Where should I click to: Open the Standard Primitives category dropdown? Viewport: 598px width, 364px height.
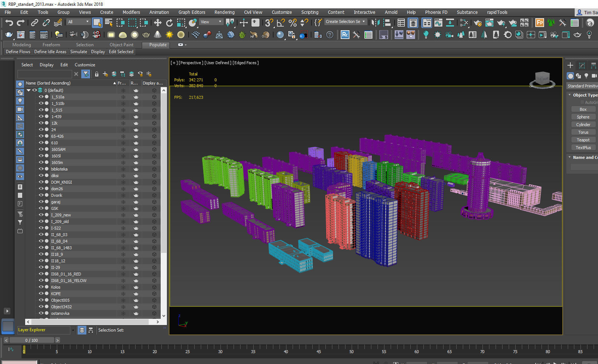click(x=582, y=86)
